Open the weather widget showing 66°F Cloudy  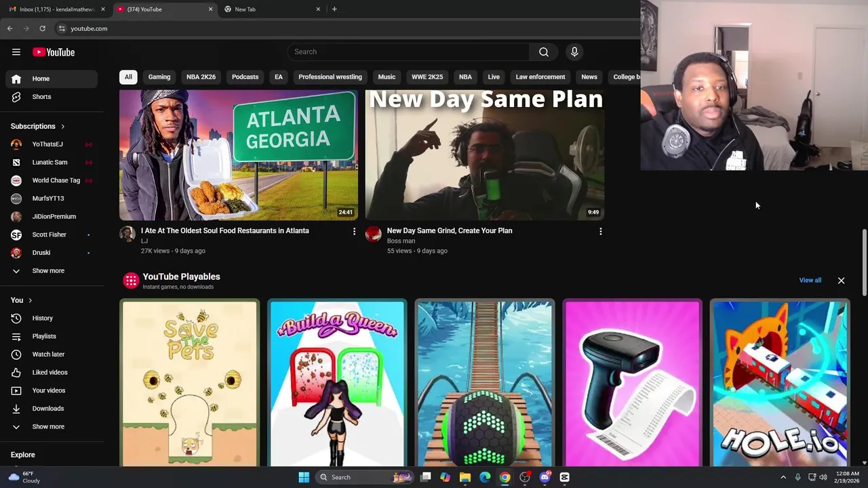[x=24, y=477]
